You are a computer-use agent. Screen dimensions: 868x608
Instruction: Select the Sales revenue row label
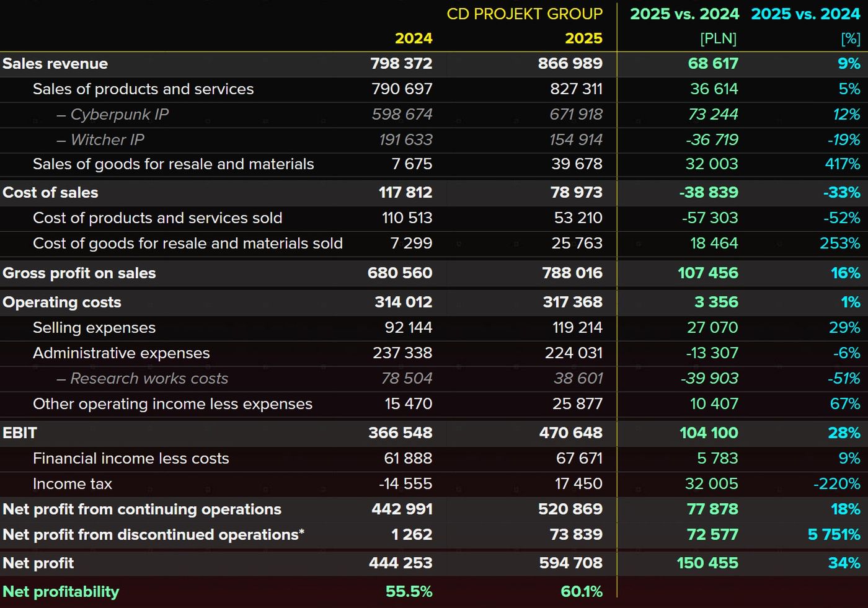click(x=55, y=64)
